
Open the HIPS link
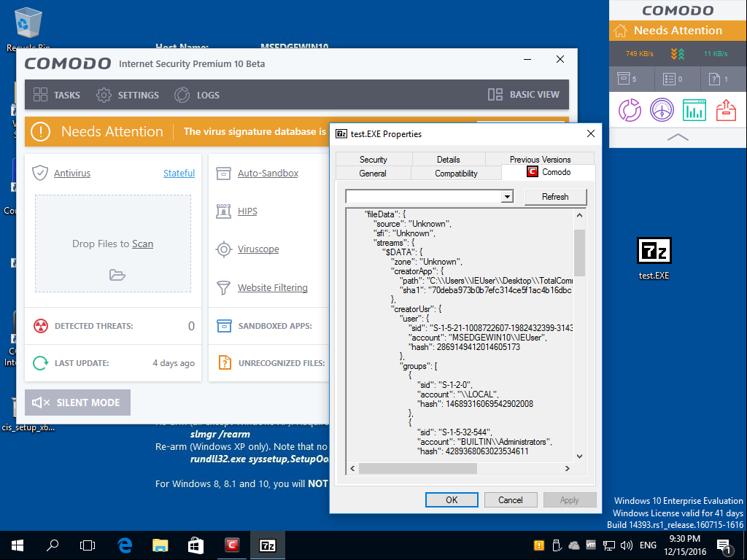pos(247,211)
